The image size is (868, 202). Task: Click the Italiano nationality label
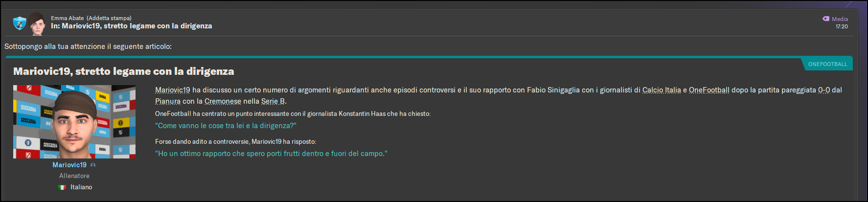click(x=81, y=187)
